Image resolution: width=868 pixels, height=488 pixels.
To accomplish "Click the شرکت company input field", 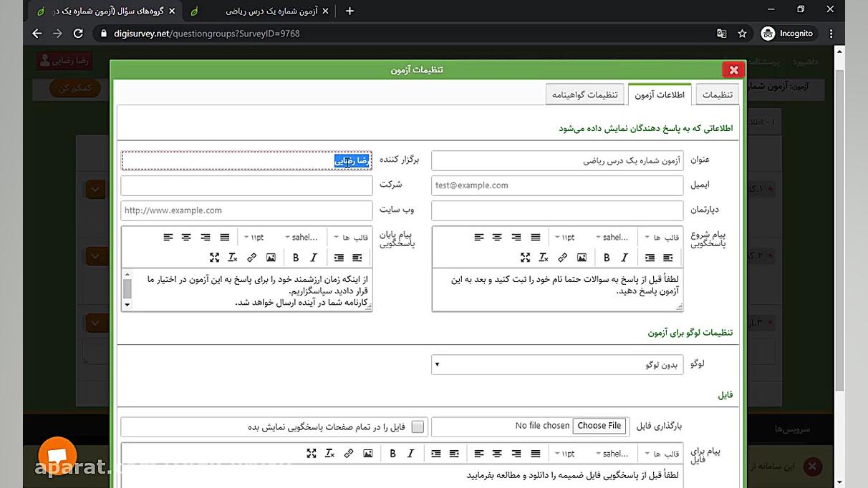I will point(246,185).
